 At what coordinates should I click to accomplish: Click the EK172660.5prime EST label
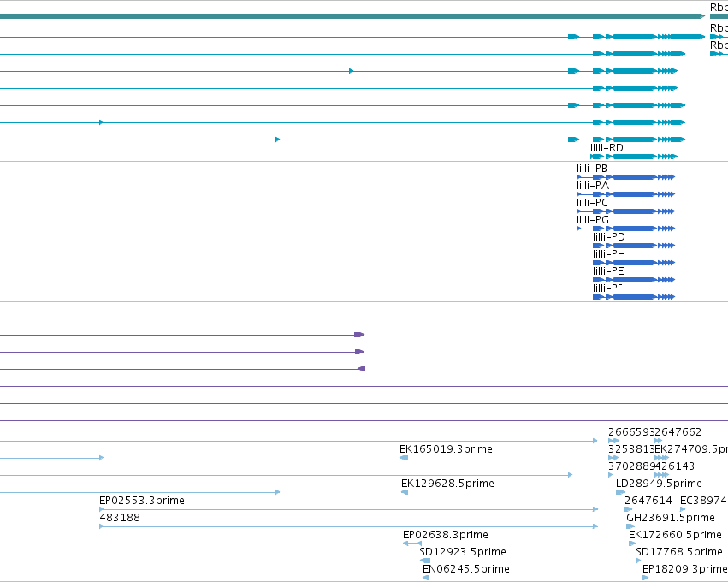[675, 535]
